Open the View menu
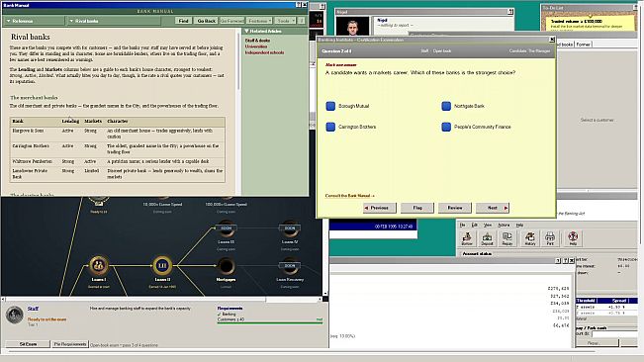The width and height of the screenshot is (644, 362). point(488,225)
